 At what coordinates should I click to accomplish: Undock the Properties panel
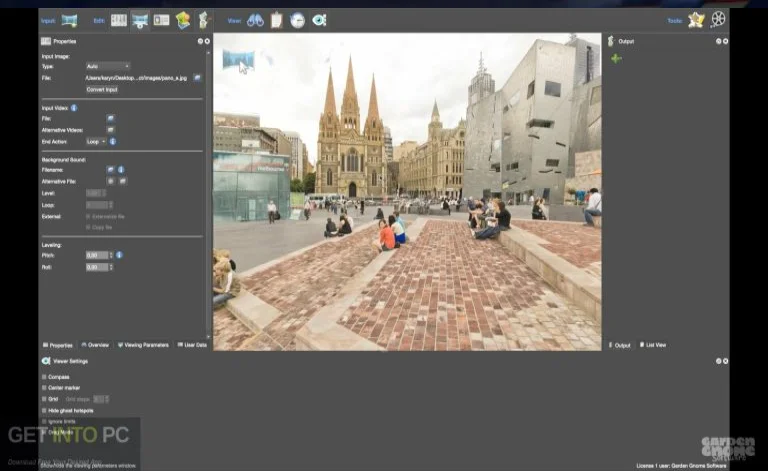tap(200, 42)
